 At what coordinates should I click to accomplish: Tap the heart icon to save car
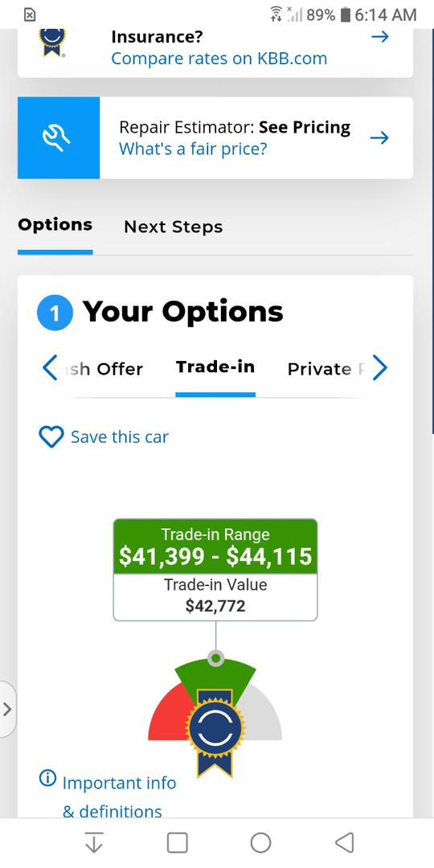51,436
